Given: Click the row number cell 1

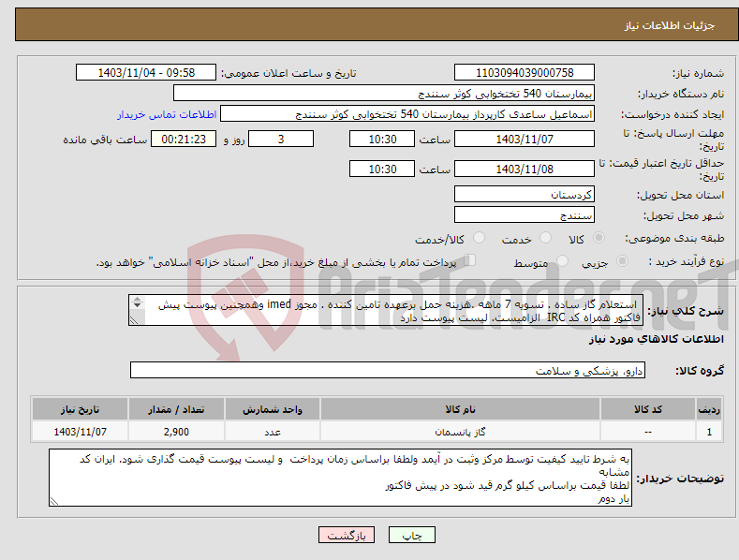Looking at the screenshot, I should (709, 432).
